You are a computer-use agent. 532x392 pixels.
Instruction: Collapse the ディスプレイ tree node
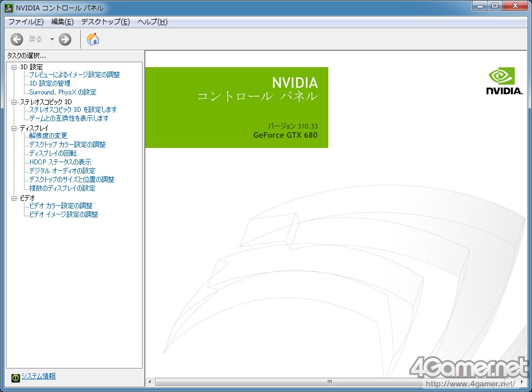(x=14, y=128)
